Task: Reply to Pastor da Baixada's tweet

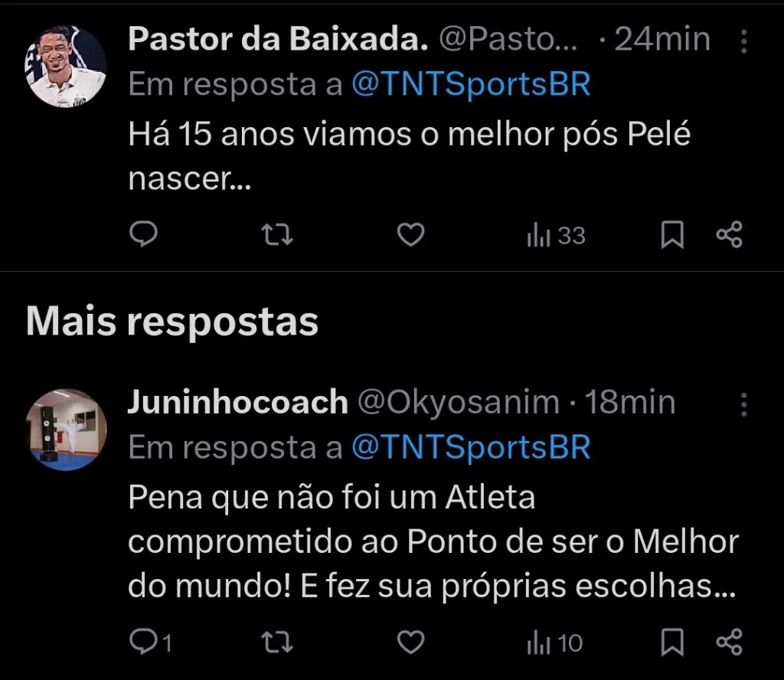Action: [143, 236]
